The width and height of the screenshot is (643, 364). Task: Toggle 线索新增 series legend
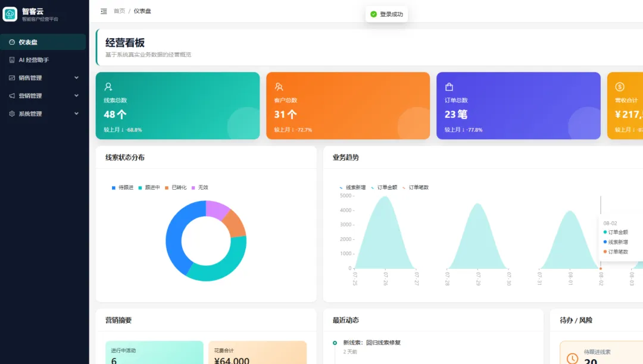coord(352,187)
